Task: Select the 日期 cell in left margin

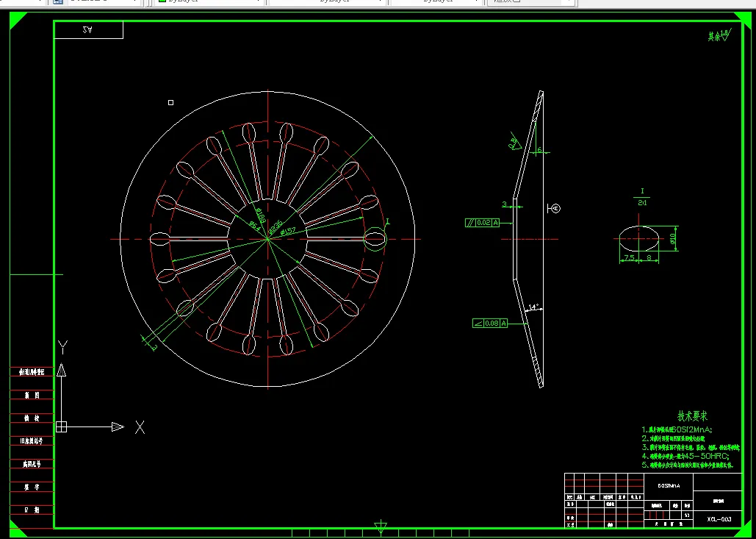Action: pos(32,510)
